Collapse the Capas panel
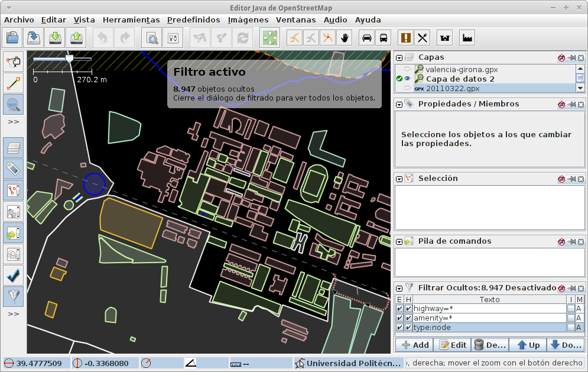The width and height of the screenshot is (588, 372). 399,58
